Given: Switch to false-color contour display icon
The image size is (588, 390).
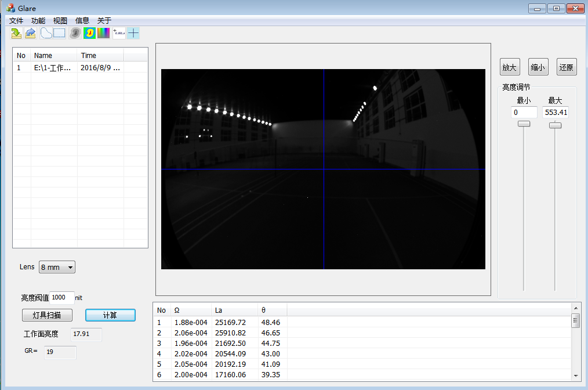Looking at the screenshot, I should (x=89, y=33).
